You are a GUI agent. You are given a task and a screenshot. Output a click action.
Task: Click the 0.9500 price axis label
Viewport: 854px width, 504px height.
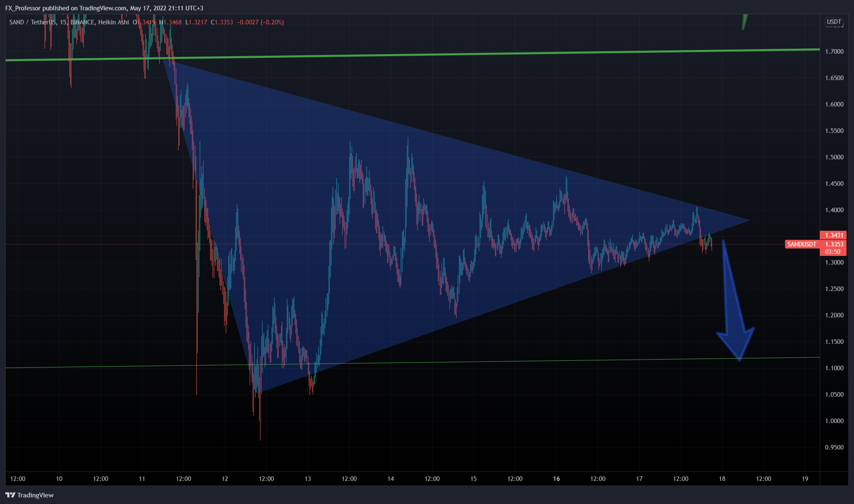834,447
